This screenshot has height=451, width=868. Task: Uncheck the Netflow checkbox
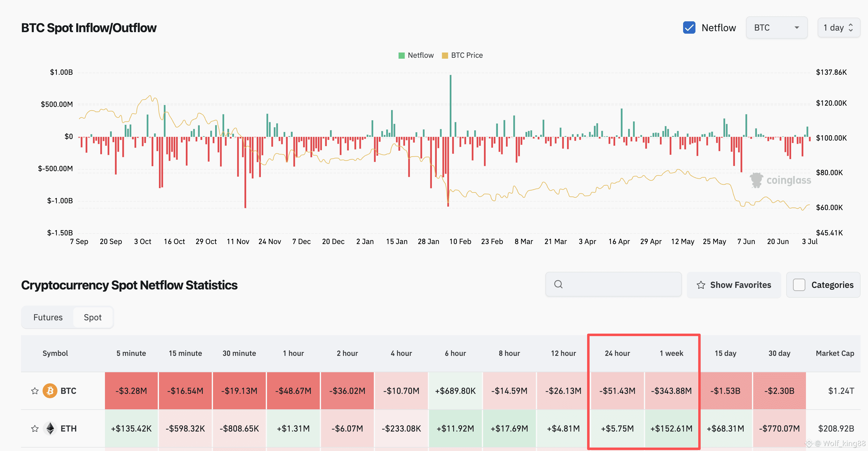689,28
